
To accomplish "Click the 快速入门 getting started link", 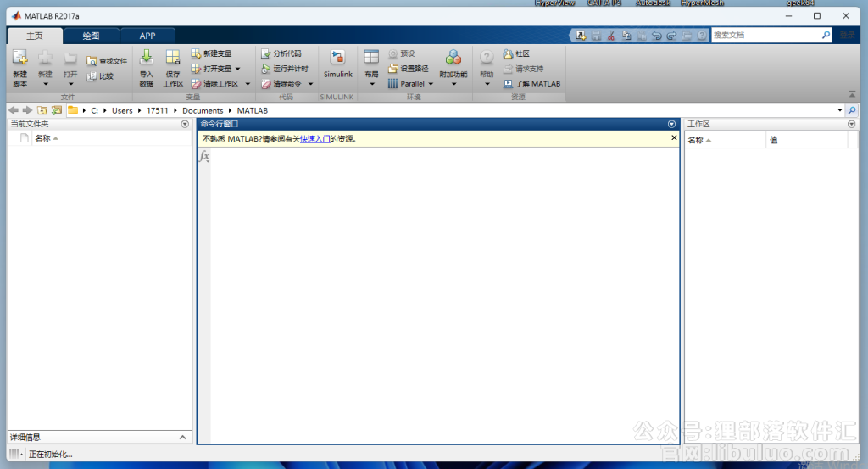I will coord(314,139).
